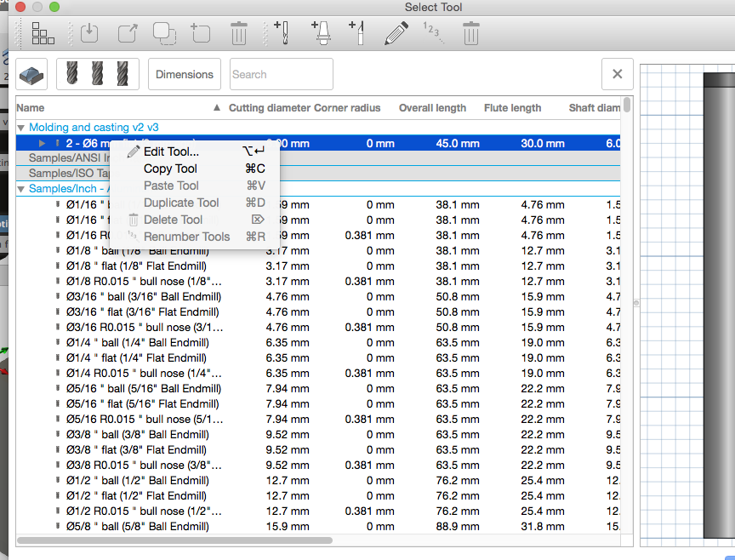This screenshot has width=735, height=560.
Task: Click into the Search field
Action: pyautogui.click(x=282, y=74)
